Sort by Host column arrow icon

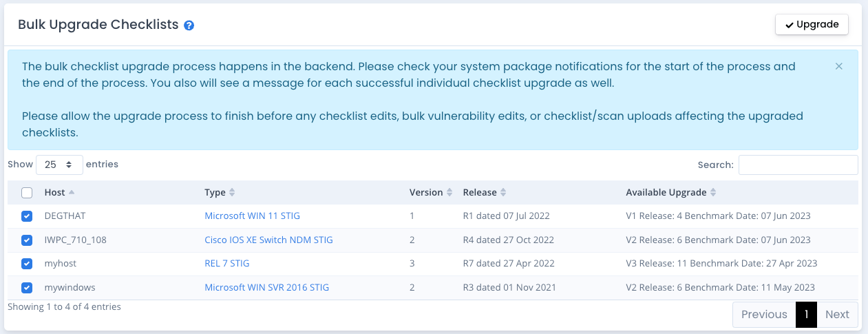72,192
